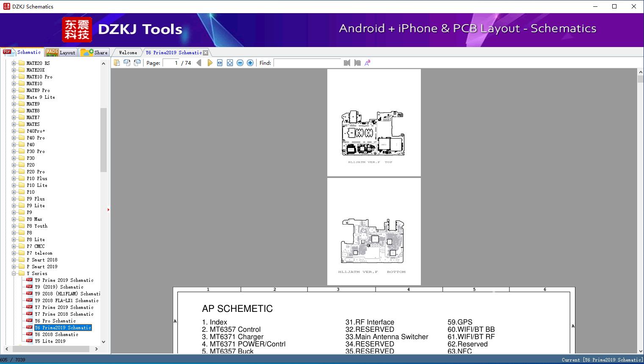The height and width of the screenshot is (364, 644).
Task: Click the match case find icon
Action: coord(368,63)
